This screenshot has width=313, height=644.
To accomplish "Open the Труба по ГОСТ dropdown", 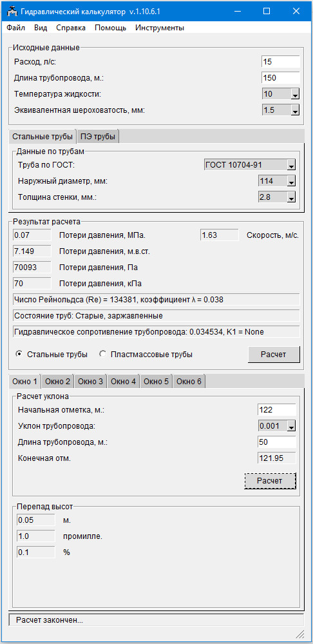I will 291,166.
